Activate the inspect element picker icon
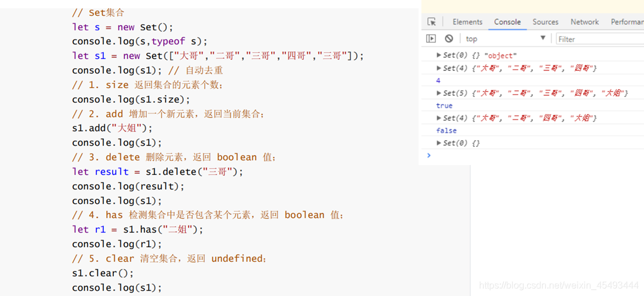This screenshot has width=644, height=296. [x=431, y=22]
